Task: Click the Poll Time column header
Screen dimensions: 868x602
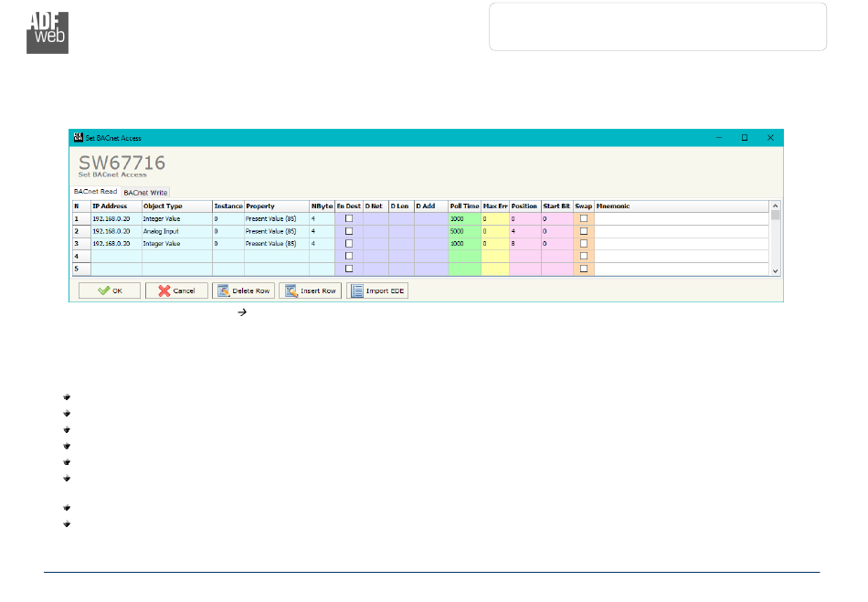Action: [x=464, y=206]
